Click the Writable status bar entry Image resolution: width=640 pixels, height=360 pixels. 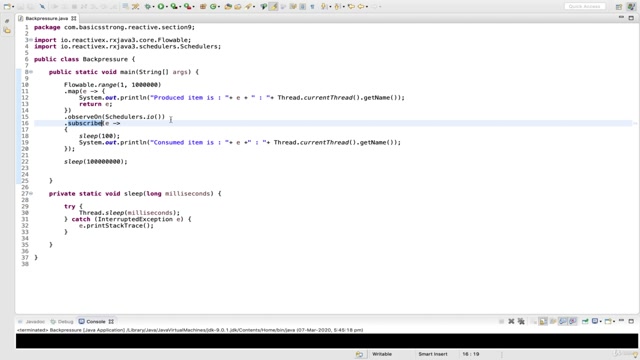382,354
